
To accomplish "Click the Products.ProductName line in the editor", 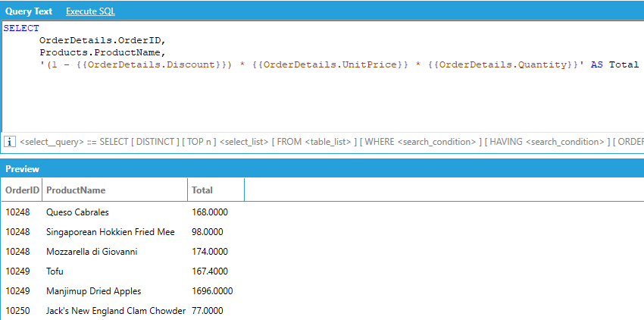I will click(x=102, y=52).
